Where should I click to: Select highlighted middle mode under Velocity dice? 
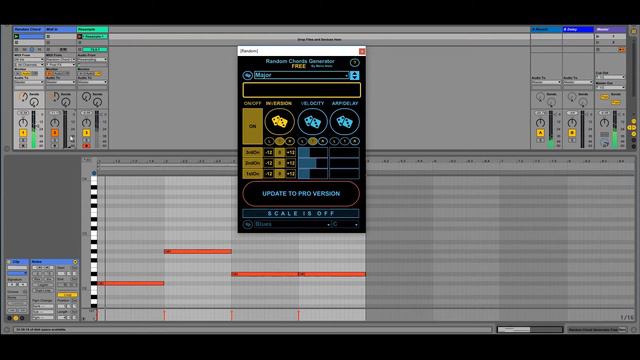(x=312, y=141)
